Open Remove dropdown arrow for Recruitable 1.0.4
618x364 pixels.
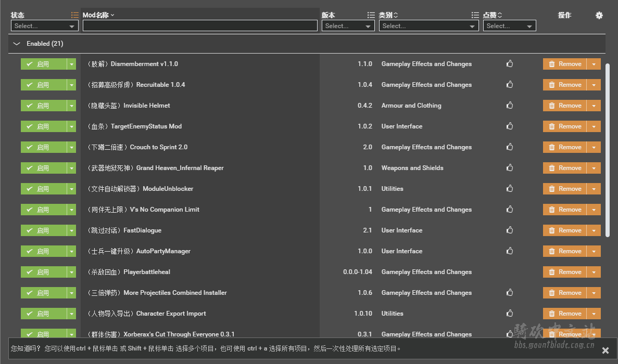(x=594, y=85)
